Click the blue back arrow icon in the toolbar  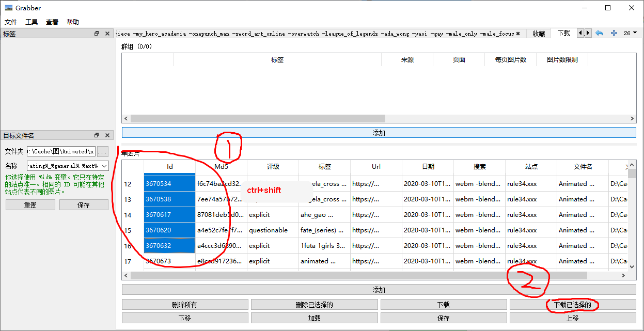pos(599,33)
